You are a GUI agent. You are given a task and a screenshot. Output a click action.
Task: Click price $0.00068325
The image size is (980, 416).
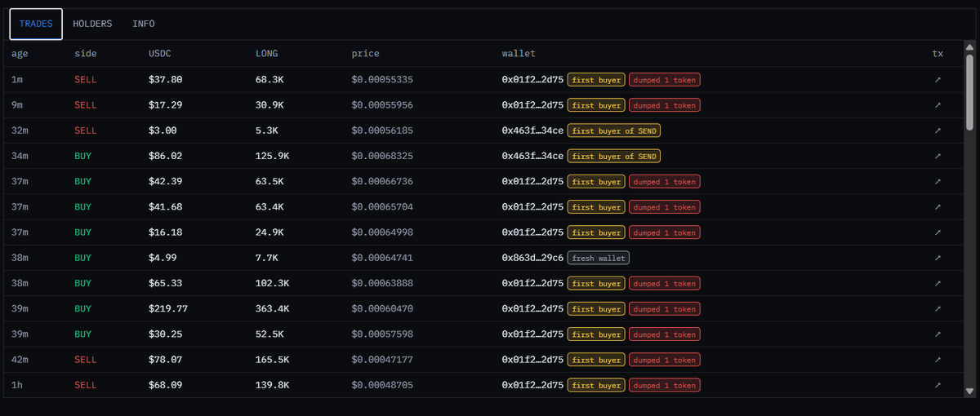383,156
